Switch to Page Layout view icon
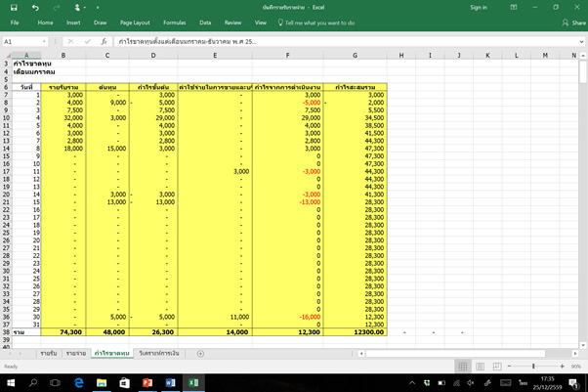 tap(480, 366)
